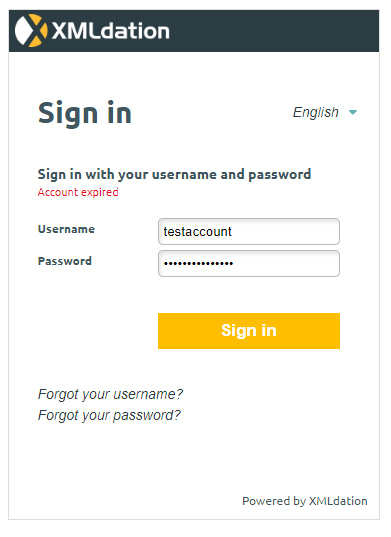Click the red Account expired message
The image size is (391, 537).
78,192
